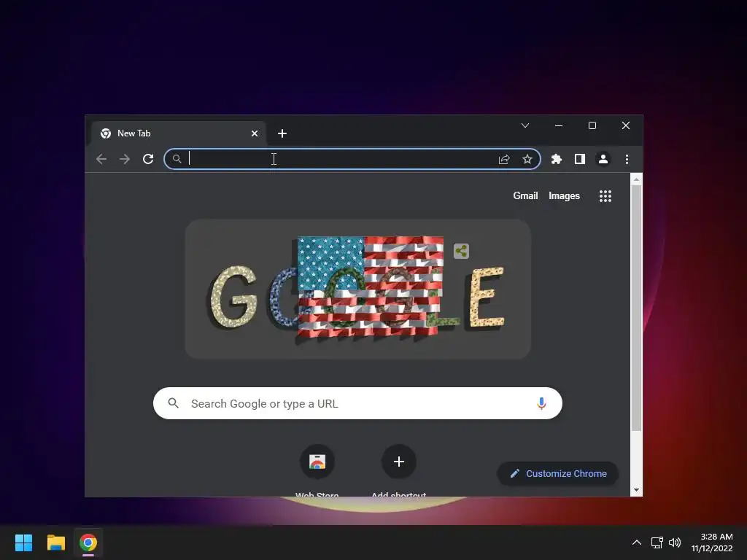Viewport: 747px width, 560px height.
Task: Reload the current page
Action: (x=148, y=159)
